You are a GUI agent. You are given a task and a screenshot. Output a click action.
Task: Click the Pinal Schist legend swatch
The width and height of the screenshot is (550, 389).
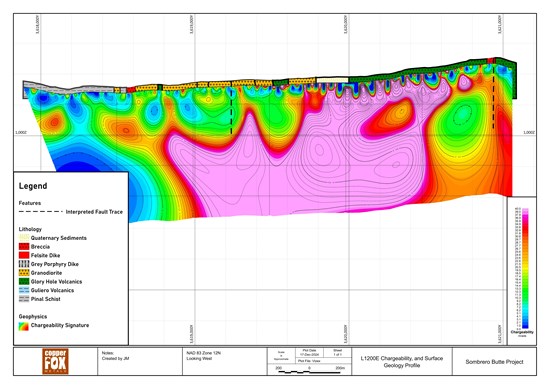click(24, 299)
